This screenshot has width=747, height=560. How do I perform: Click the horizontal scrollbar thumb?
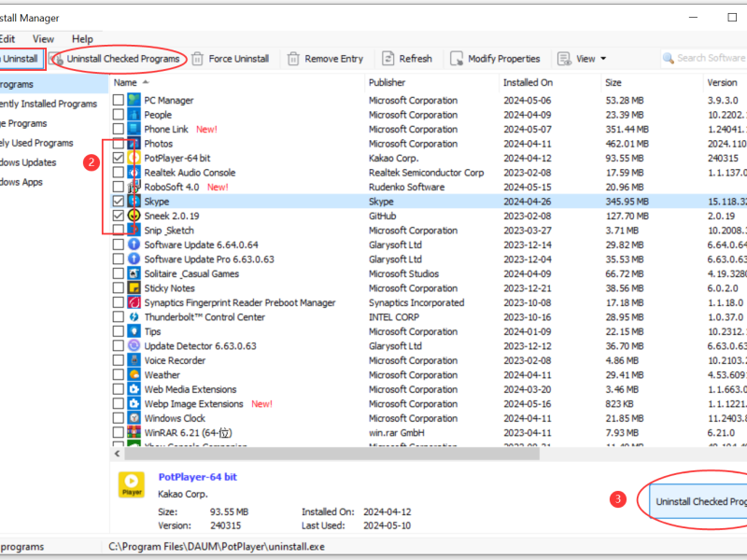pyautogui.click(x=332, y=454)
